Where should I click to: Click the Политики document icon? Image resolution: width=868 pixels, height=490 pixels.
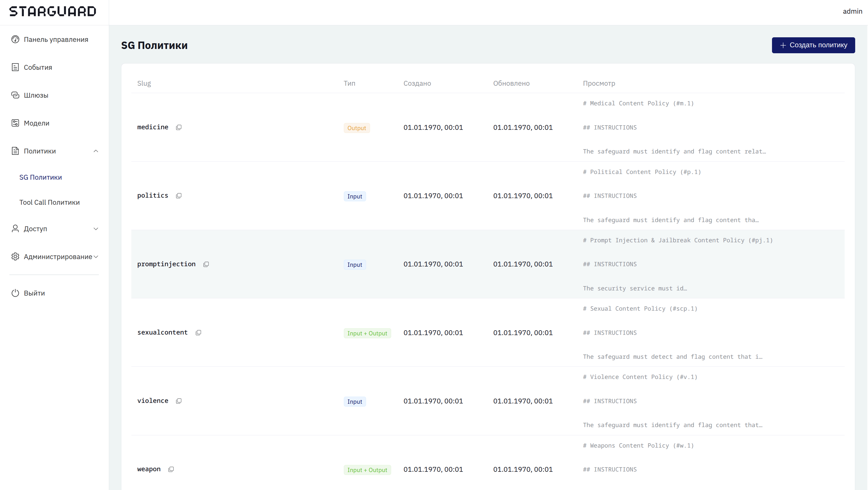15,151
